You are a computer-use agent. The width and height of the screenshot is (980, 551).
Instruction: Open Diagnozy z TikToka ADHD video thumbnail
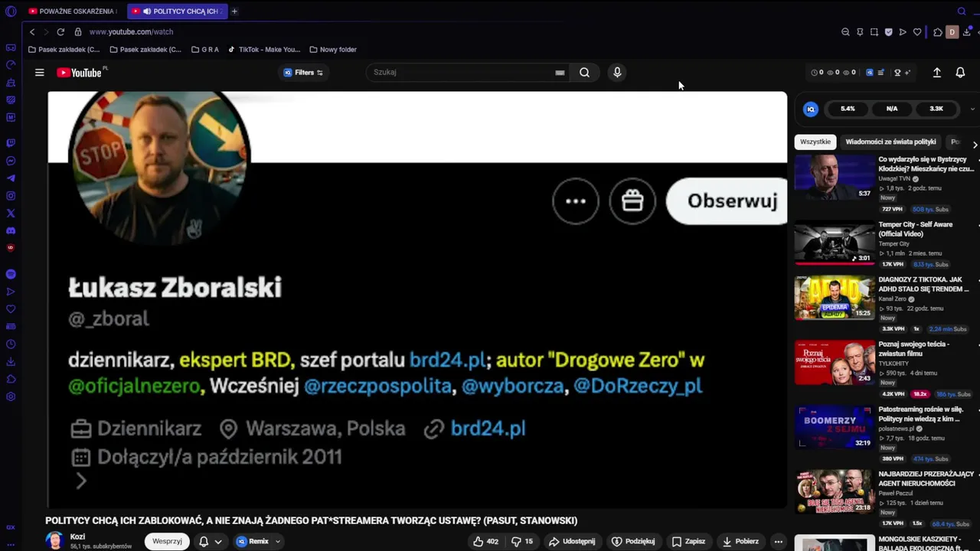[x=835, y=297]
